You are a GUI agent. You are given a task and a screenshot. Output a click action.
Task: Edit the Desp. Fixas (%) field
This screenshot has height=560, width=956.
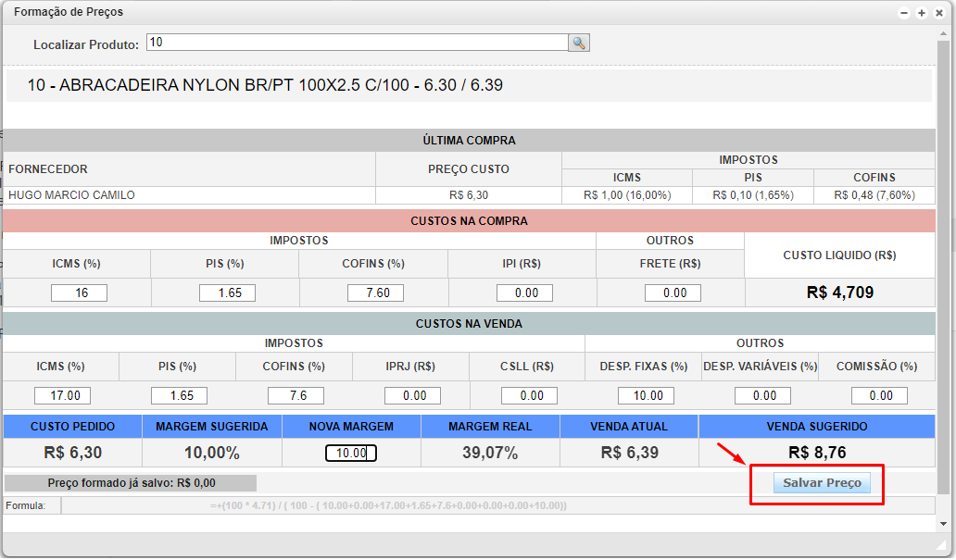coord(646,395)
